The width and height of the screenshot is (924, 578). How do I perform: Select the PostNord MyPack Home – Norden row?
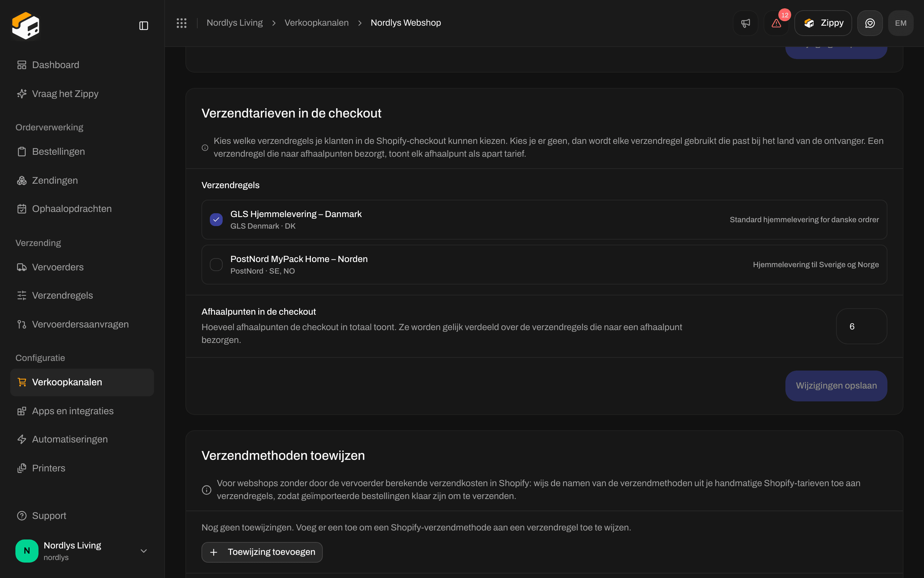tap(544, 265)
